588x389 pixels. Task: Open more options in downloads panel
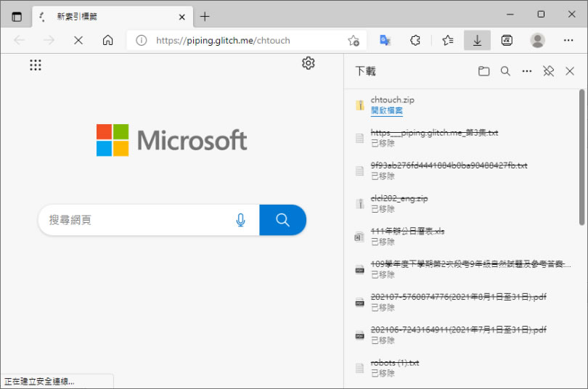pos(527,71)
